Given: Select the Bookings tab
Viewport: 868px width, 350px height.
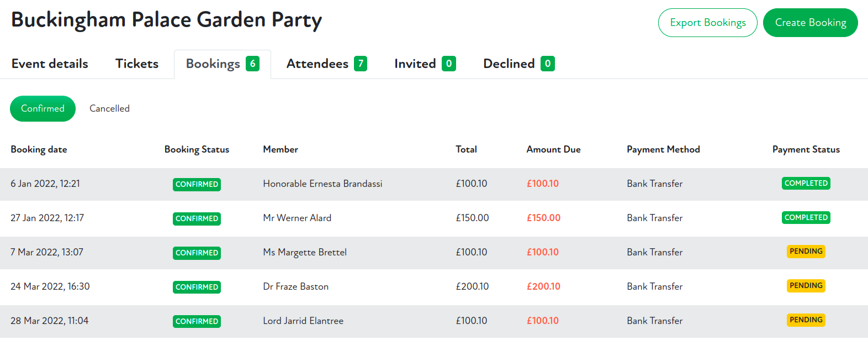Looking at the screenshot, I should (x=222, y=64).
